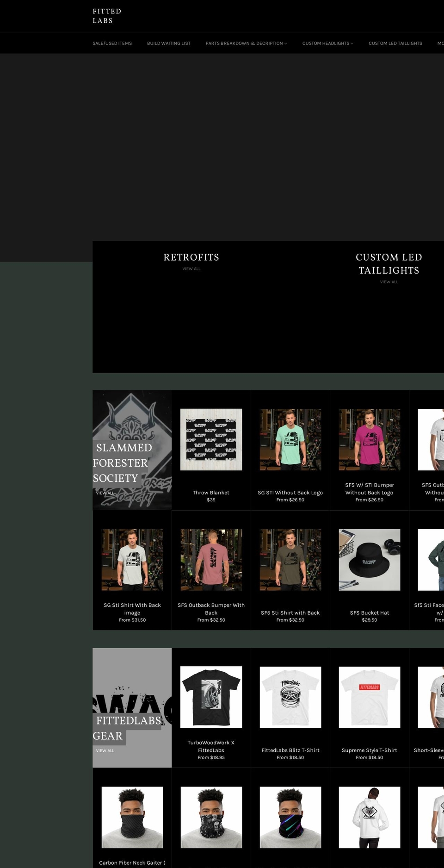
Task: Click FittedLabs Blitz T-Shirt title
Action: point(290,750)
